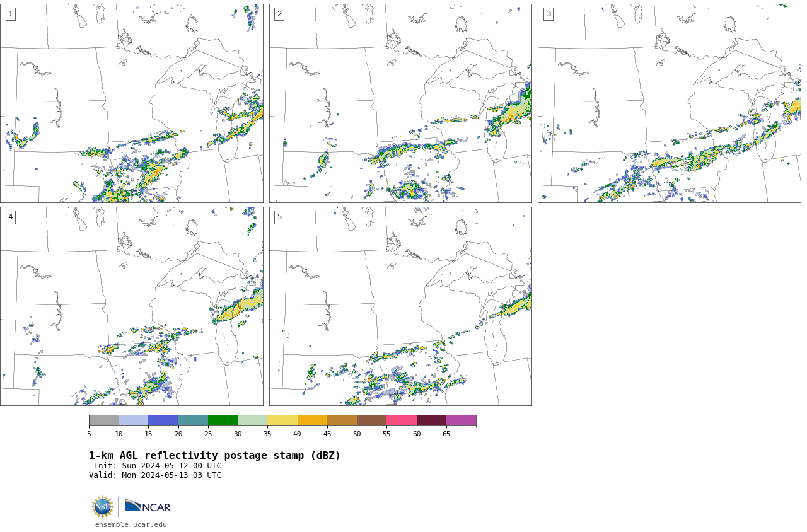Click the Init: Sun 2024-05-12 00 UTC line
This screenshot has width=807, height=532.
click(158, 466)
